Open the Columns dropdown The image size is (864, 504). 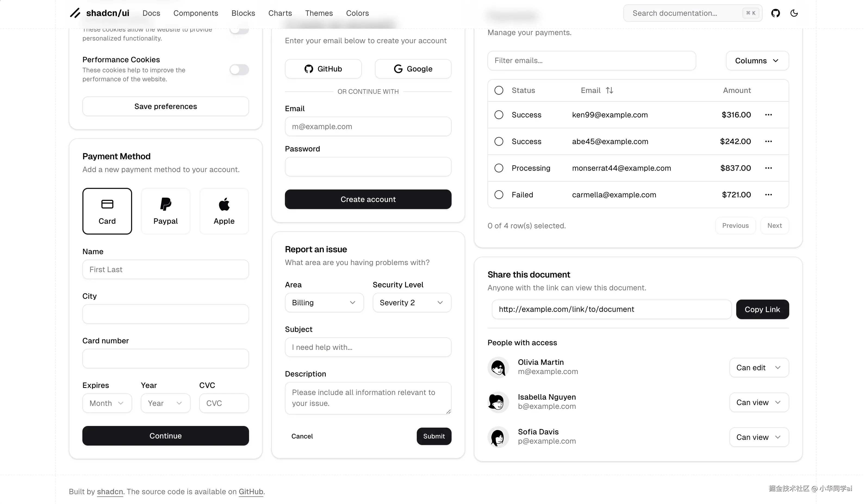[x=757, y=61]
